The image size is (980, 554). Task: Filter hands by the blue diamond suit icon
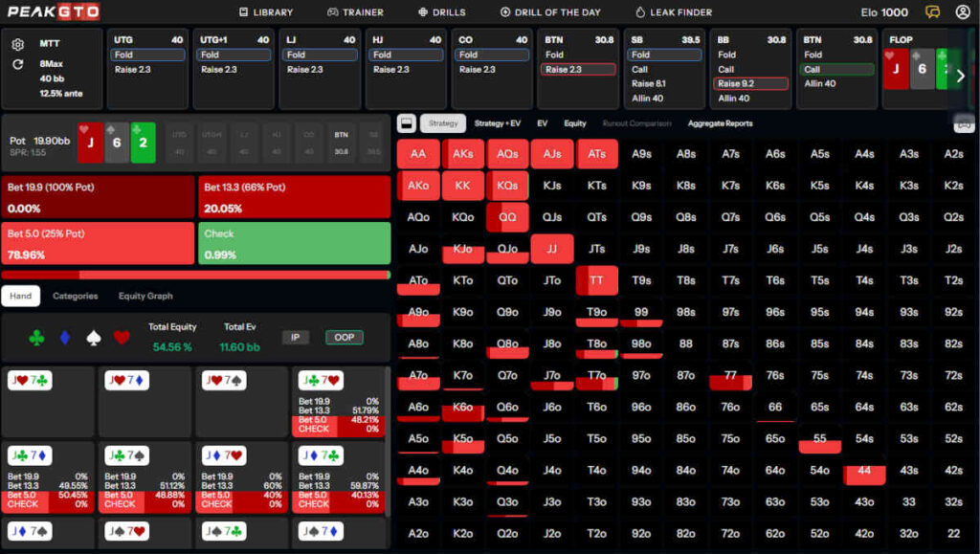click(x=65, y=337)
